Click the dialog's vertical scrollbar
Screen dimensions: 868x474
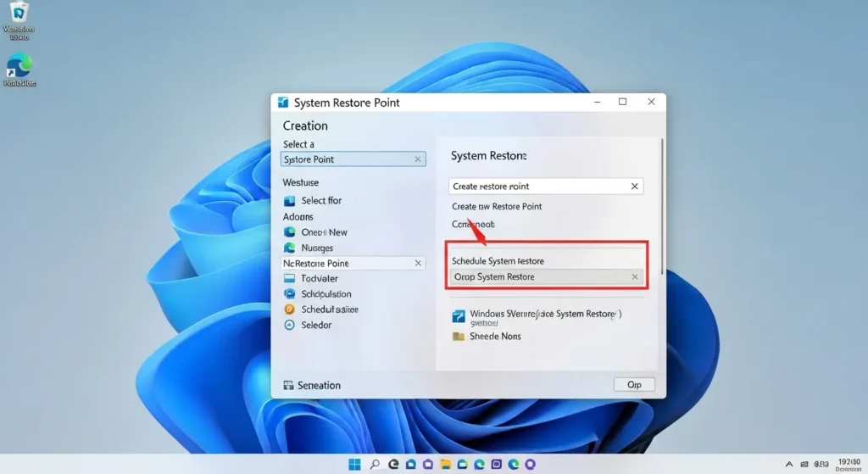[x=661, y=206]
